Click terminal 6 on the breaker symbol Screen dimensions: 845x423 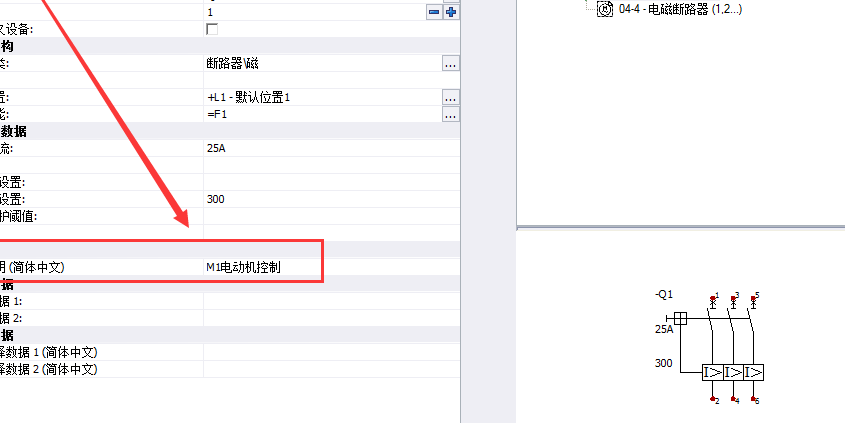click(754, 400)
